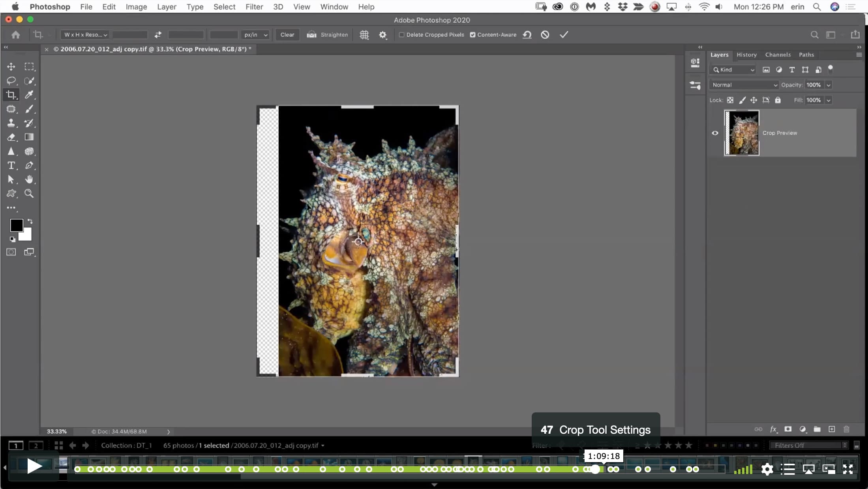868x489 pixels.
Task: Click the Home icon in options bar
Action: pos(16,35)
